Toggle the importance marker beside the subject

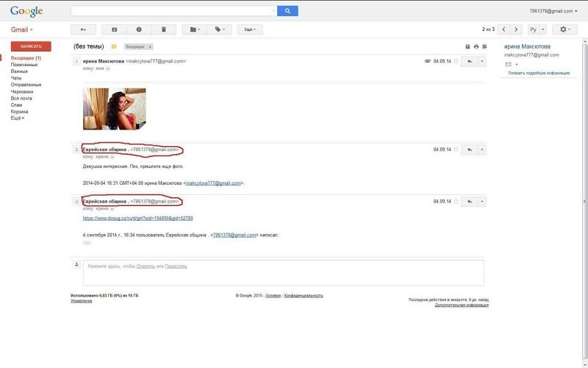click(x=114, y=46)
